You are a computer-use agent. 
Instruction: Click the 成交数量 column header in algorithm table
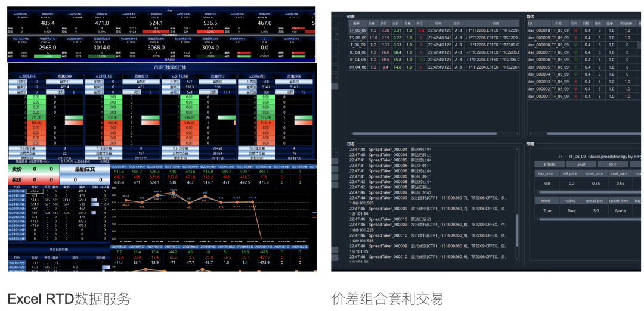627,23
